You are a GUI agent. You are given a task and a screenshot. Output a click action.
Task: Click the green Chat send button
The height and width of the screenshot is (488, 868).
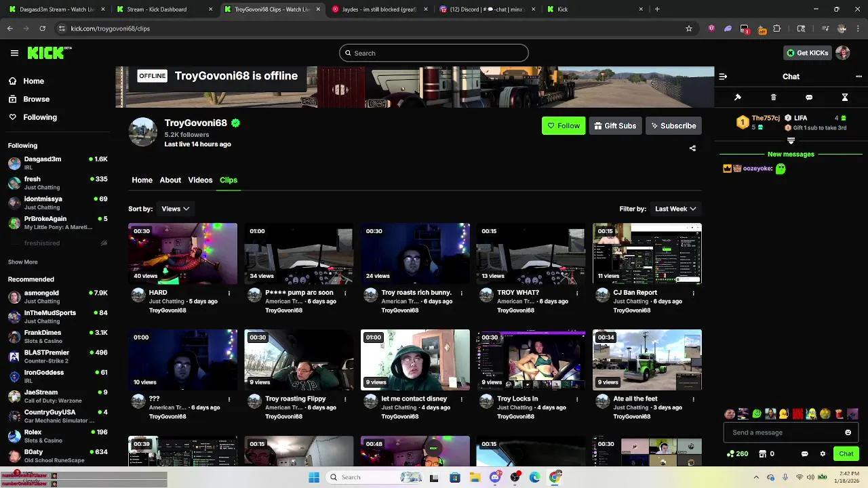pos(846,454)
